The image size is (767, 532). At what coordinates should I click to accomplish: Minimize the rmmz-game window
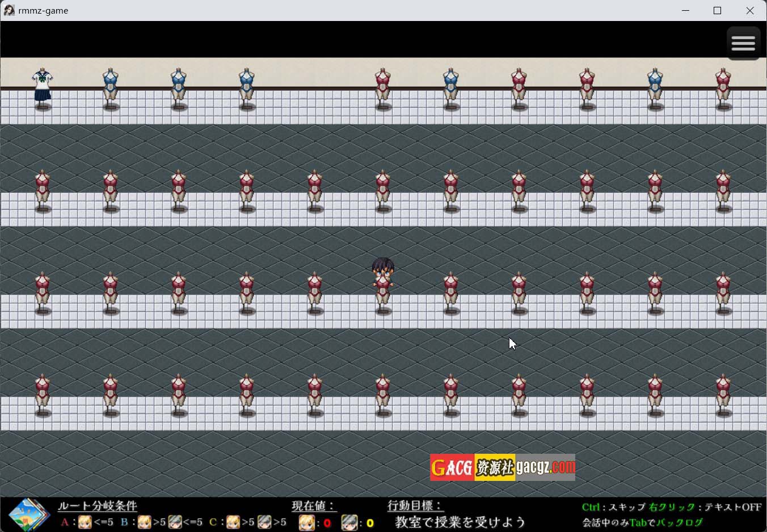tap(685, 10)
